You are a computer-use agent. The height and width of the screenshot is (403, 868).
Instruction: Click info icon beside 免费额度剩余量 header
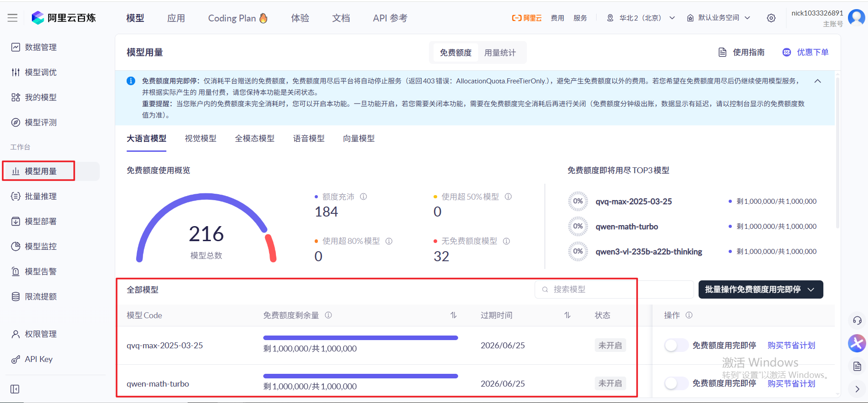tap(328, 315)
